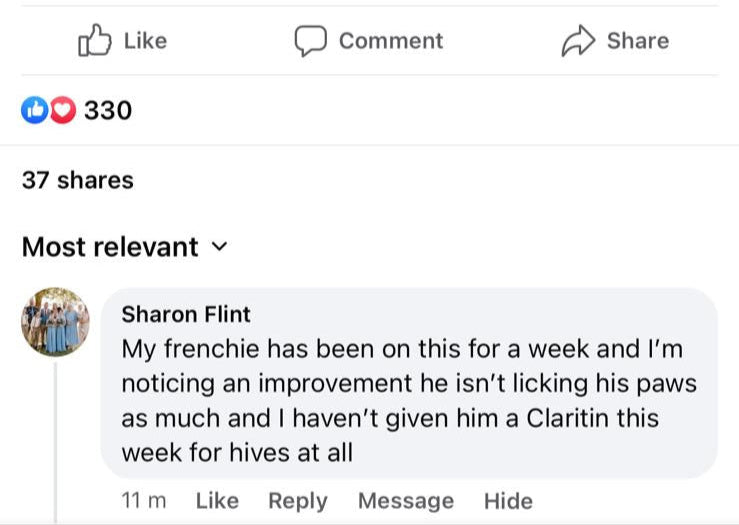Click the Share arrow icon
This screenshot has height=525, width=739.
[x=578, y=41]
